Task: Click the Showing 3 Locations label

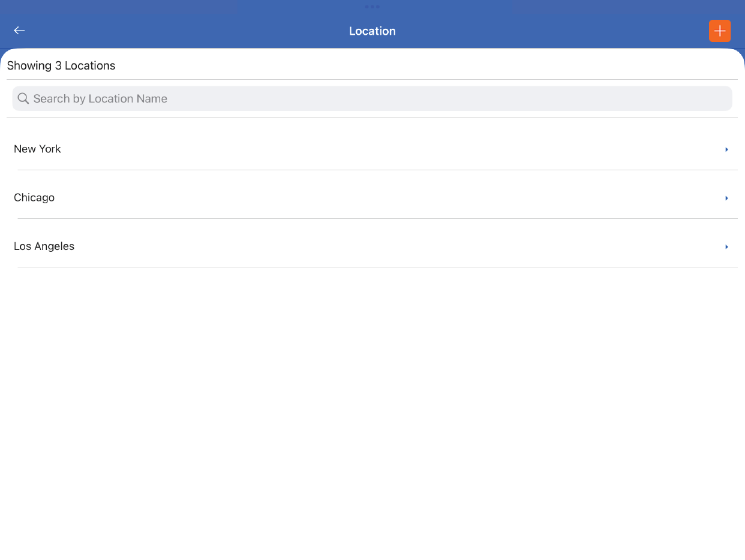Action: 61,65
